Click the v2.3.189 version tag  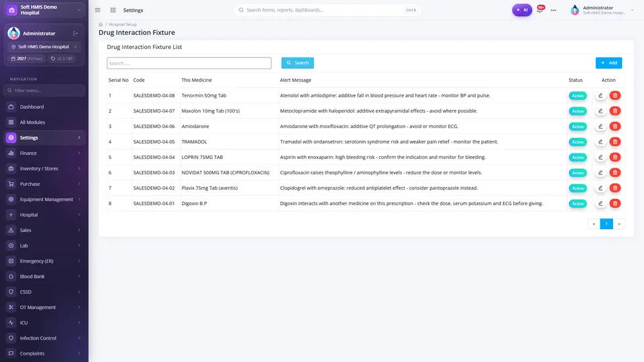point(62,59)
